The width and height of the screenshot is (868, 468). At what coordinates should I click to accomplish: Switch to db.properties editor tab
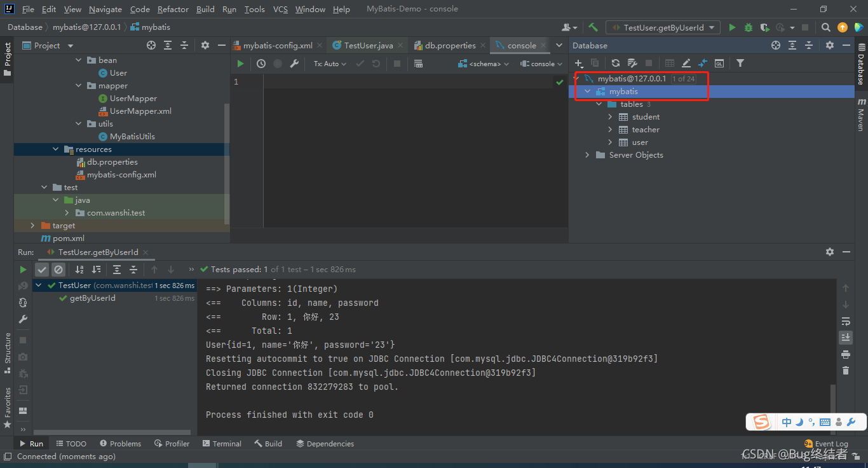pyautogui.click(x=449, y=45)
